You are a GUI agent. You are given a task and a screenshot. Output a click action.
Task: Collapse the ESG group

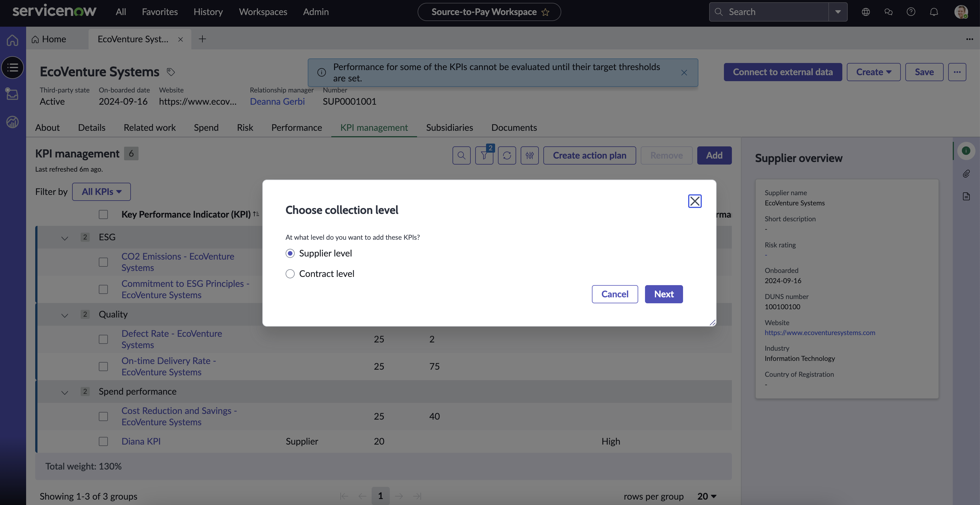coord(65,238)
